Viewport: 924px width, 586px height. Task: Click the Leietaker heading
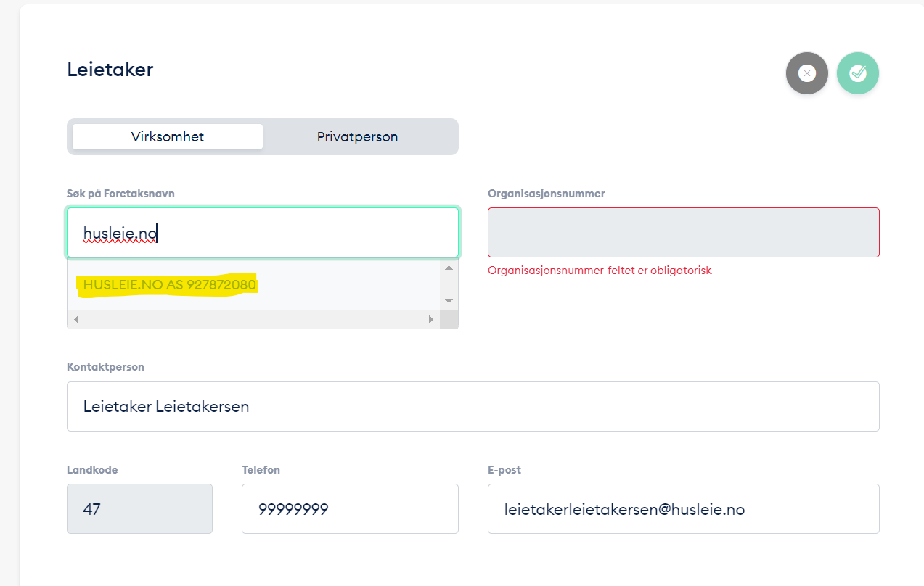(110, 70)
